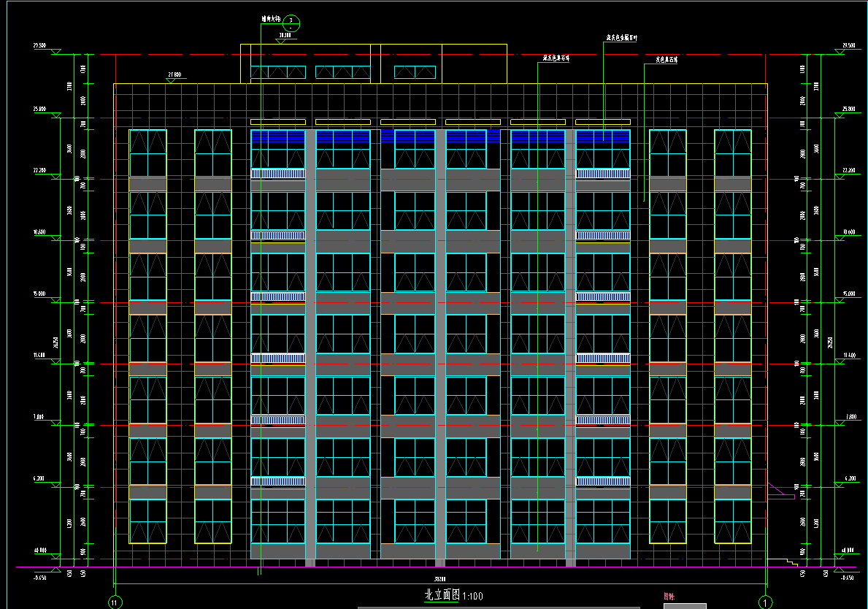Click the 11.400 elevation marker on left side

click(x=39, y=355)
